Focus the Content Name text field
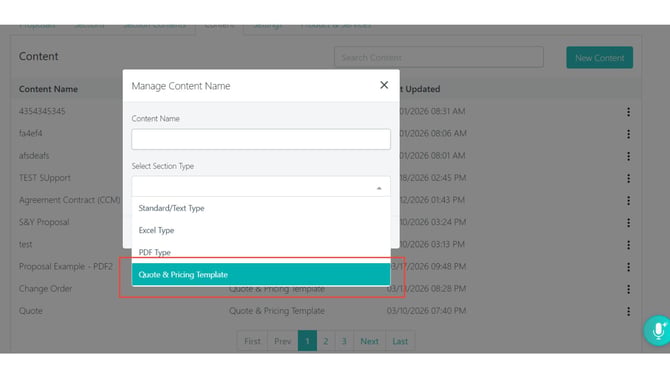 (x=261, y=139)
